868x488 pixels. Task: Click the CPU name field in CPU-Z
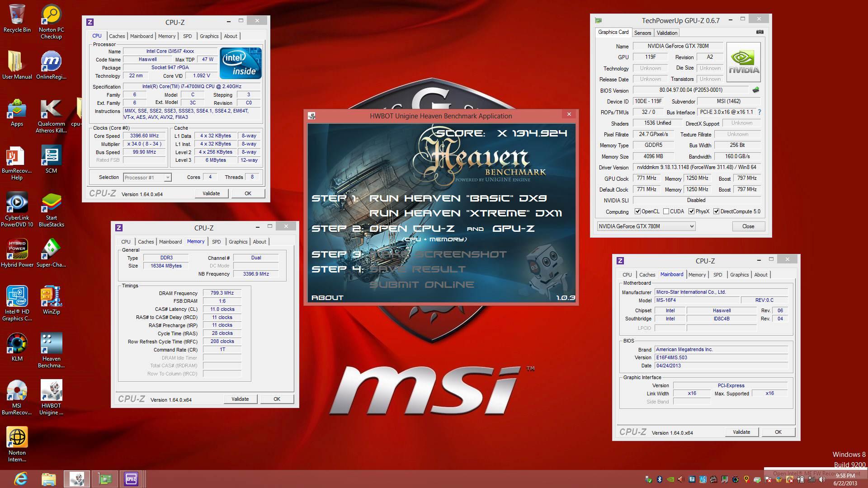(x=170, y=52)
